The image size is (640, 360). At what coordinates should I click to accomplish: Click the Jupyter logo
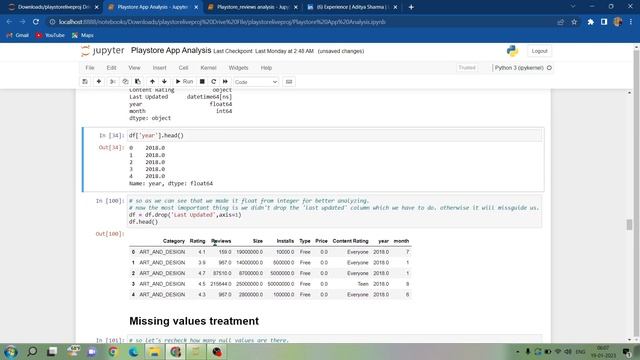(102, 51)
